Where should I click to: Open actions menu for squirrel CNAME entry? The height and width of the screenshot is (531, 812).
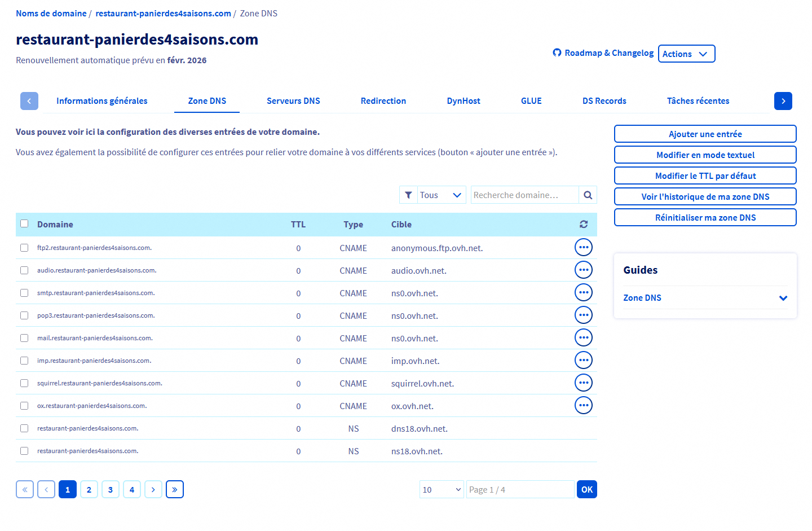coord(583,383)
